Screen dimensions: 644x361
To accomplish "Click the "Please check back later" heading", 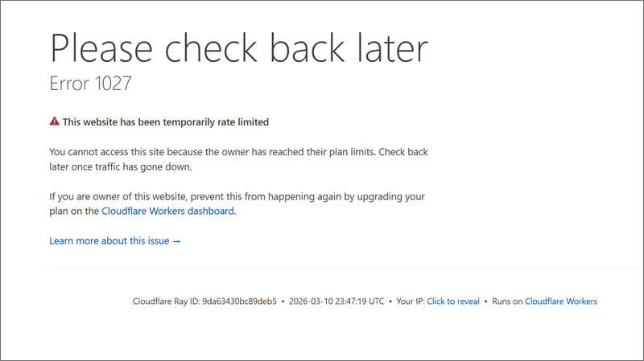I will [x=238, y=49].
